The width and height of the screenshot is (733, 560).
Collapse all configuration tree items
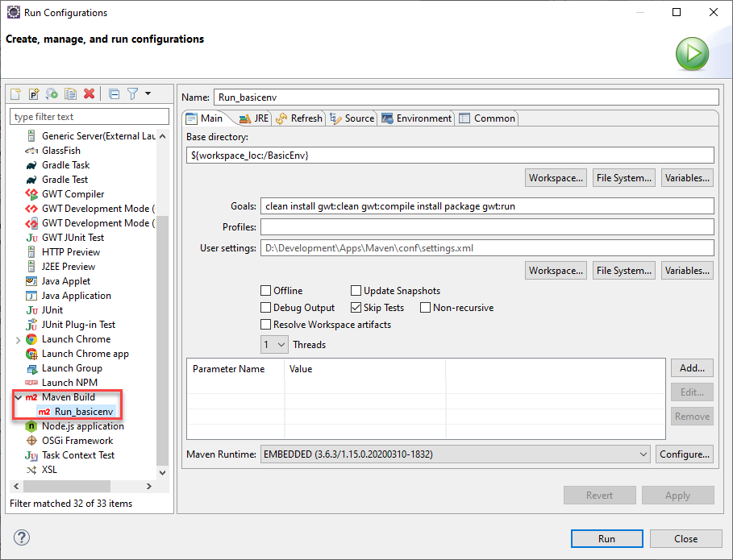click(x=114, y=94)
